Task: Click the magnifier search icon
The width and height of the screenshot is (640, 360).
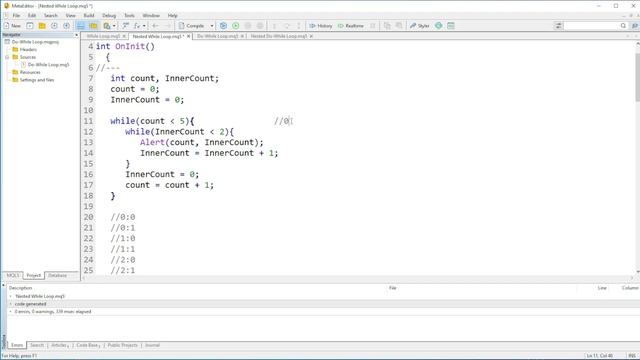Action: 623,26
